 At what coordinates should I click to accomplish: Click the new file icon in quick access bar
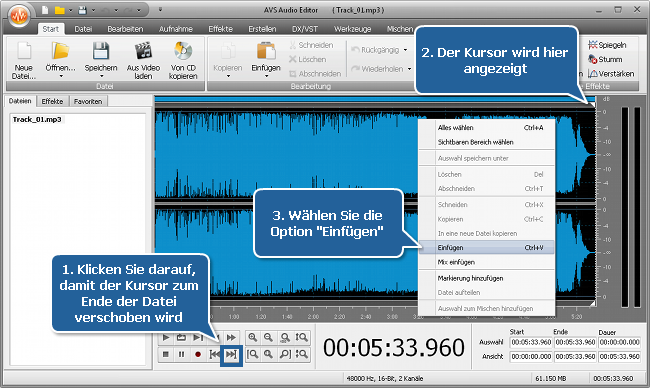tap(45, 10)
